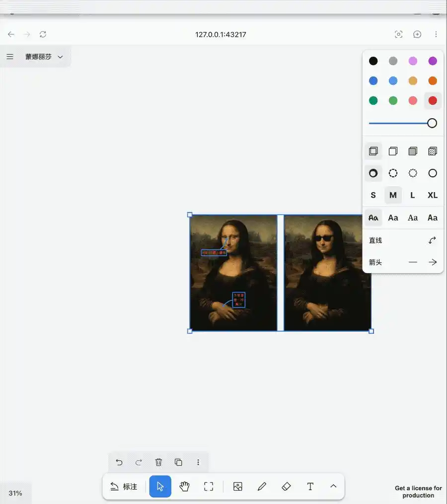Pick the grey color swatch
Viewport: 447px width, 504px height.
pos(393,61)
